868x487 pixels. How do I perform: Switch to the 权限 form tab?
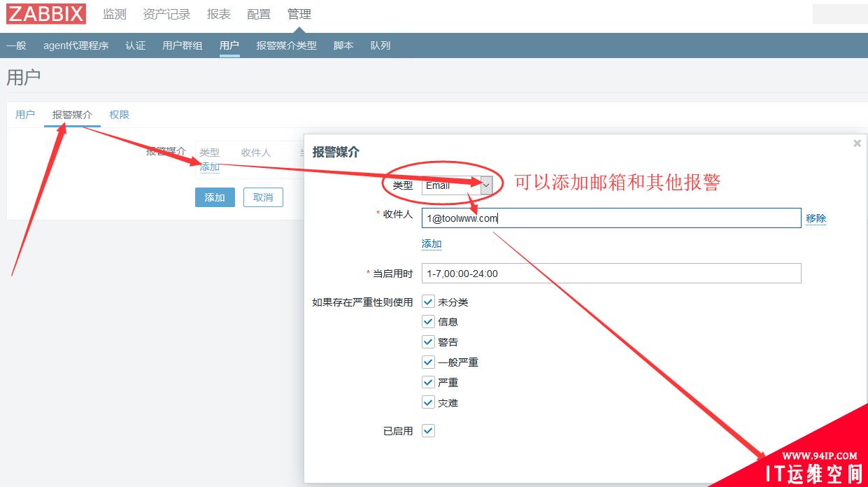[x=120, y=115]
